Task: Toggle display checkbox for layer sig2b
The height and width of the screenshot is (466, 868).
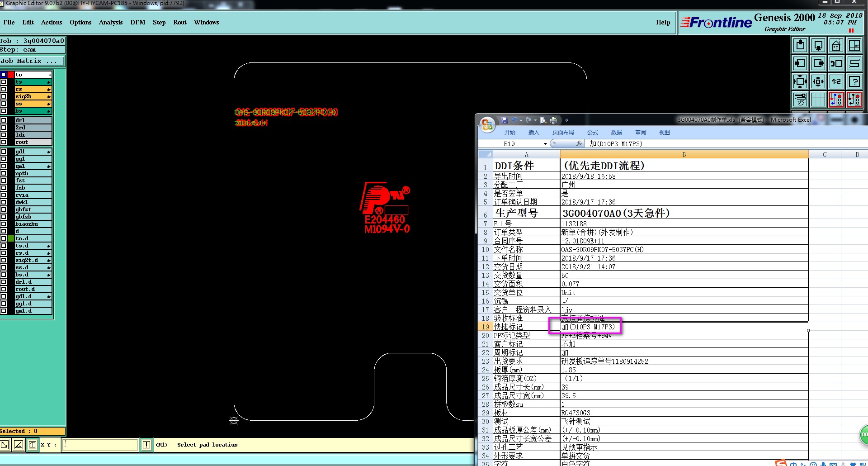Action: coord(4,96)
